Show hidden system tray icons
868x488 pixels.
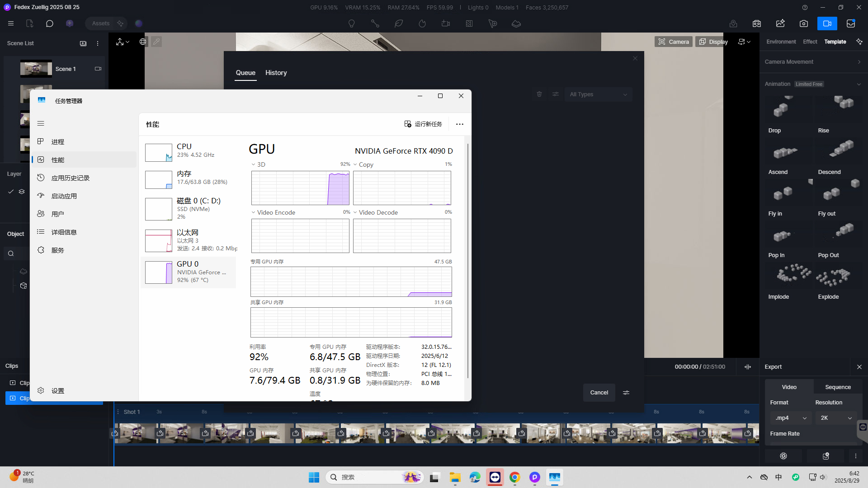[x=749, y=477]
